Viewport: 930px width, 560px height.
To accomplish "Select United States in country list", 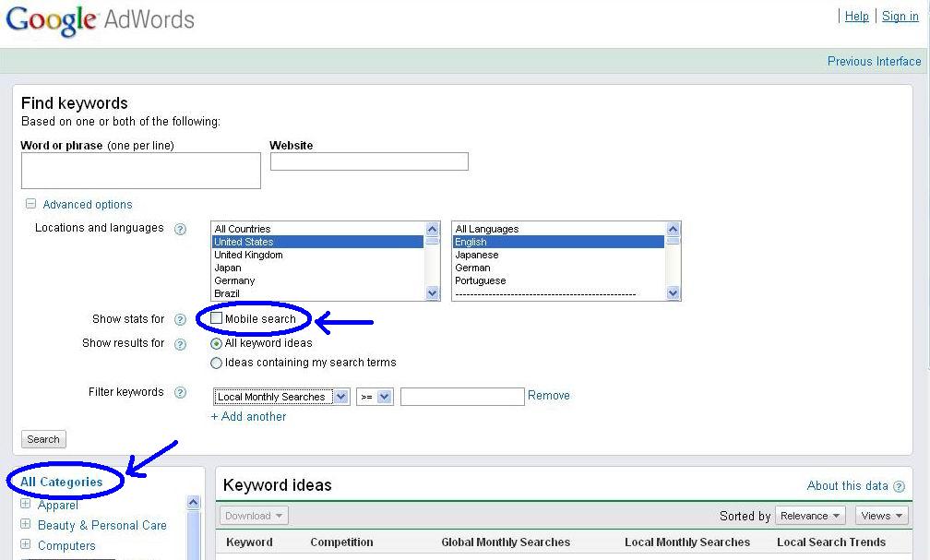I will (318, 242).
